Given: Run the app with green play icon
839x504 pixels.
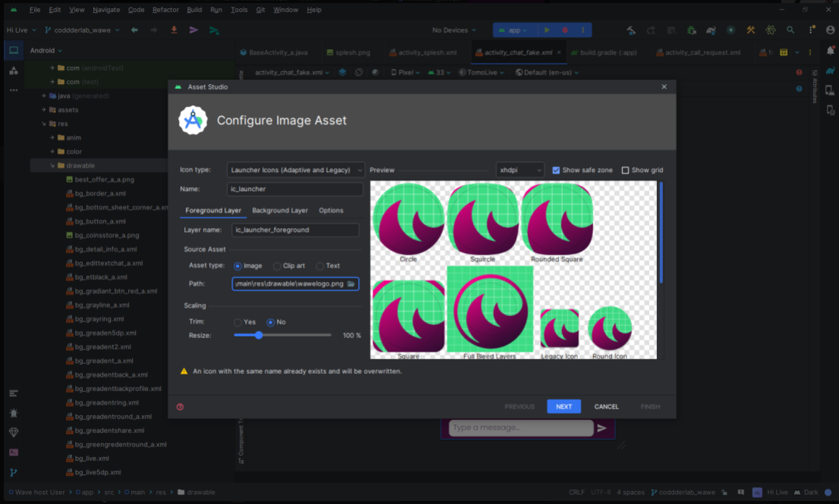Looking at the screenshot, I should 547,30.
